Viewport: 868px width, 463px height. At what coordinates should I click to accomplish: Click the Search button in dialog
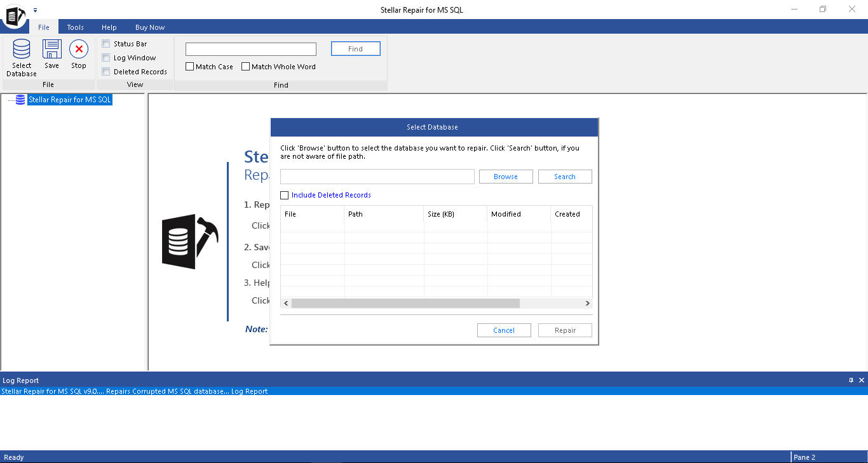[565, 177]
